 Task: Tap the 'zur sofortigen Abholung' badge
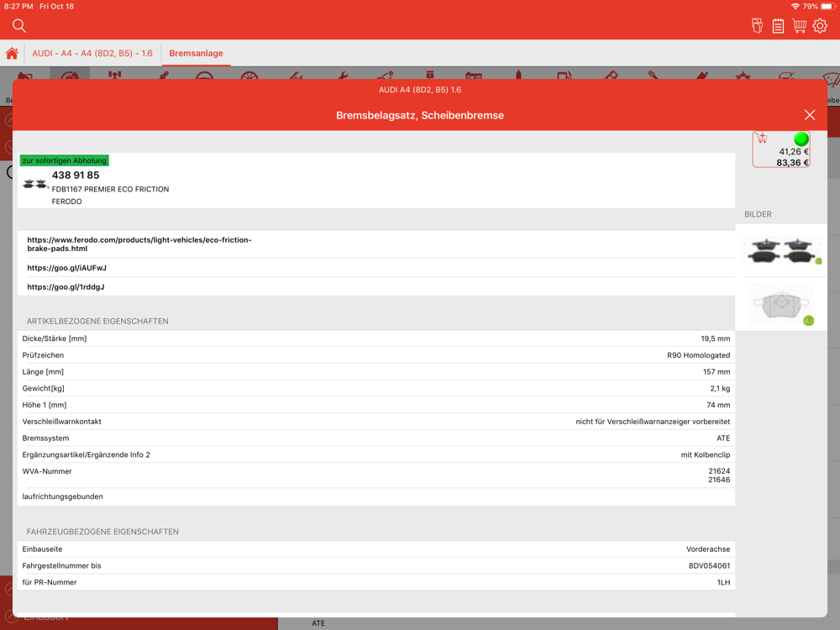point(65,160)
